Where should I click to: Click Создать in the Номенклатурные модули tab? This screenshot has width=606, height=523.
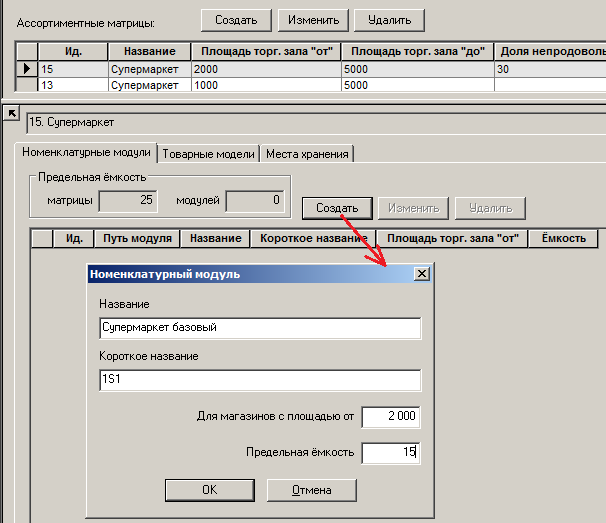(337, 208)
